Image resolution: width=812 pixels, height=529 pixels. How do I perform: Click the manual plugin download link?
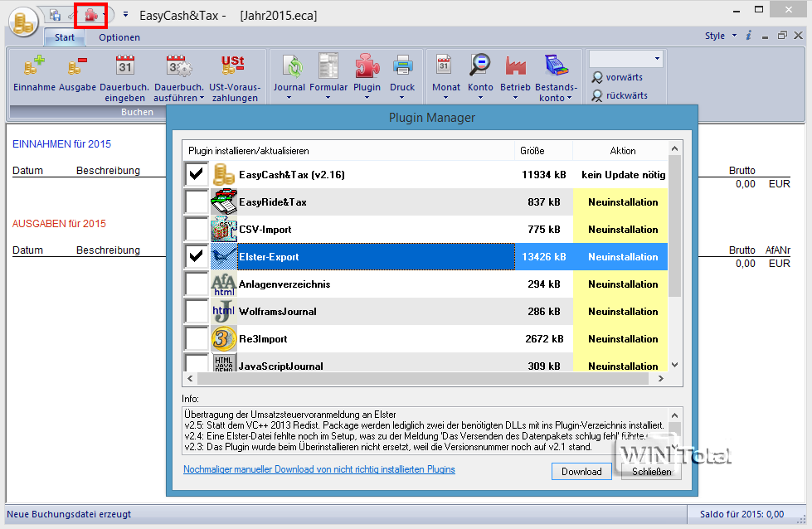[318, 469]
